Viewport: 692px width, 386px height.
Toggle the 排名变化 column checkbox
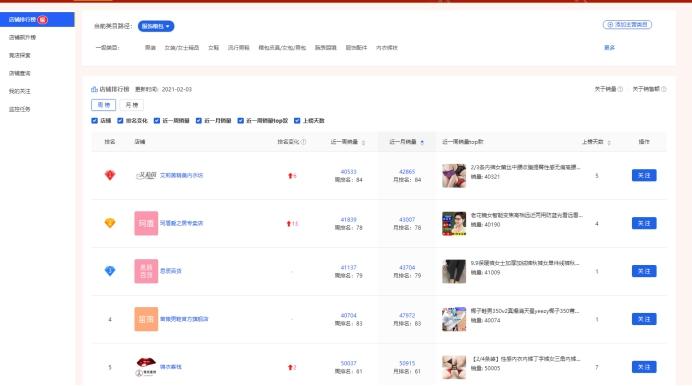tap(120, 120)
